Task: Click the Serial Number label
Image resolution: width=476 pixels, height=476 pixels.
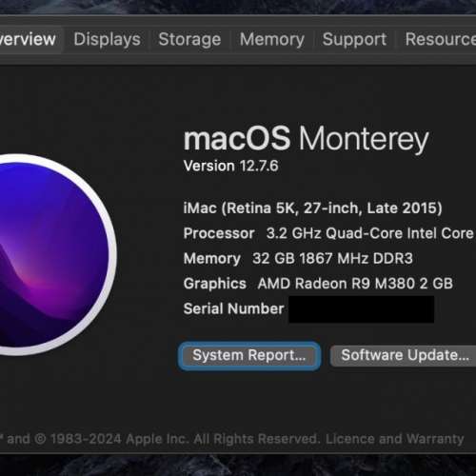Action: click(x=233, y=308)
